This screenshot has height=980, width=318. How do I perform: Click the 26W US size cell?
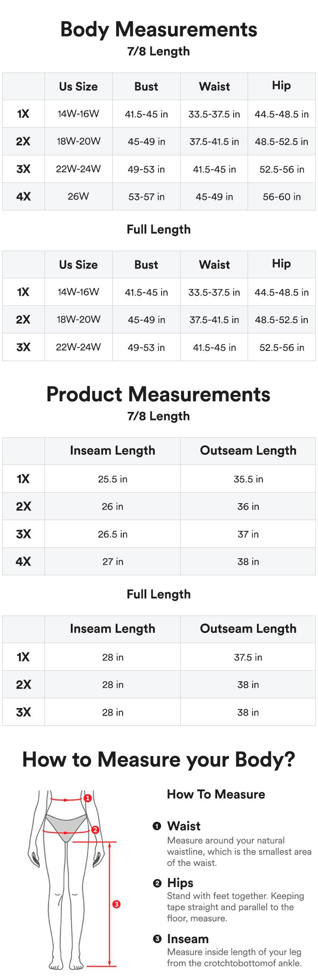pyautogui.click(x=78, y=196)
